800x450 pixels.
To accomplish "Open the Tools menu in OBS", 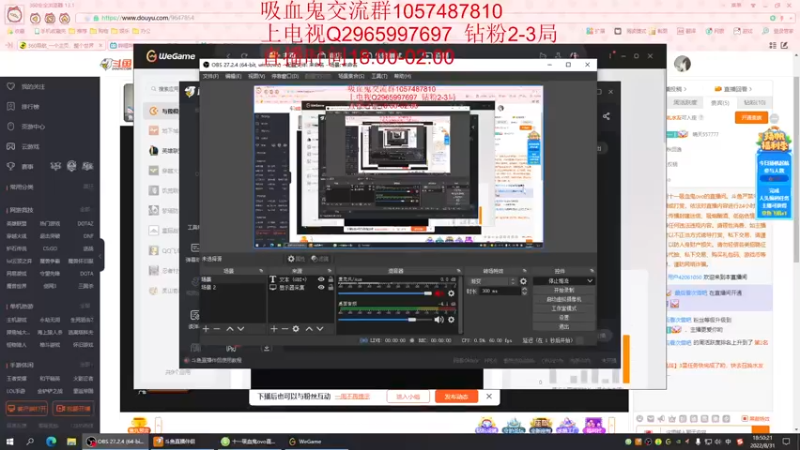I will (379, 76).
